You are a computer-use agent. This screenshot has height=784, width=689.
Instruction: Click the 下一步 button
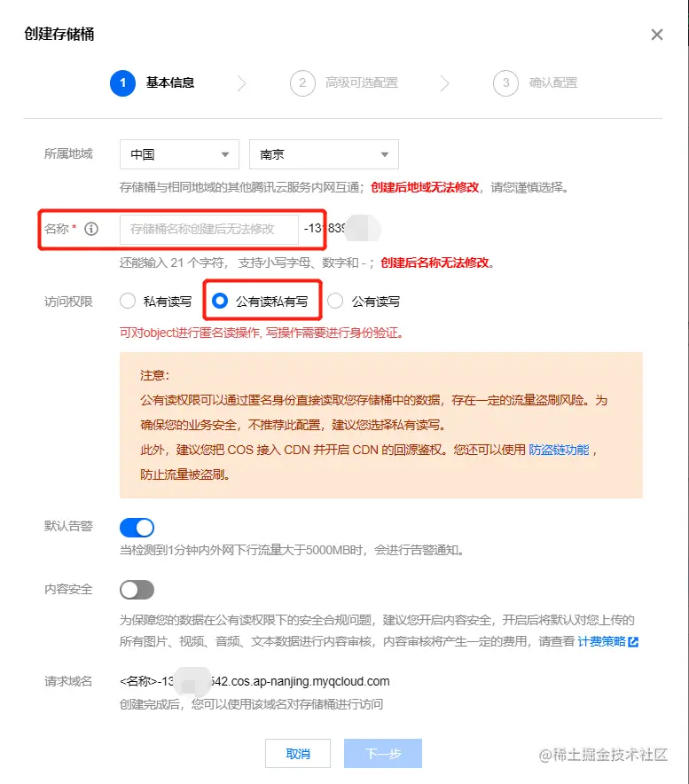tap(383, 754)
